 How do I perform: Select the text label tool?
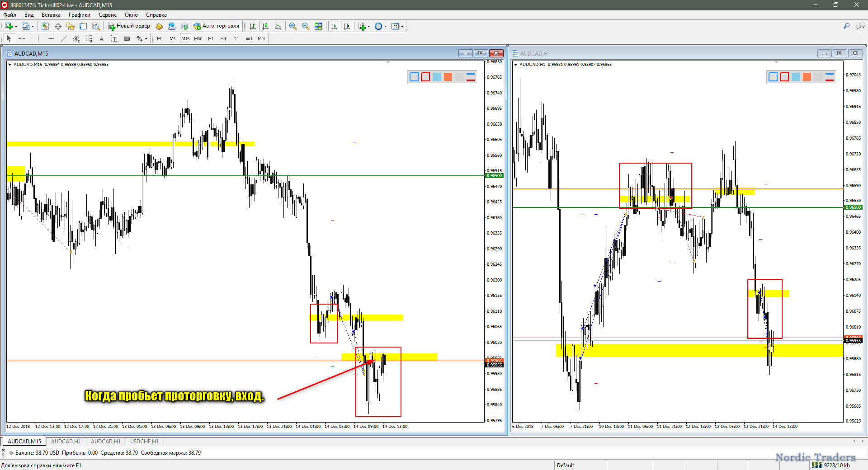point(114,39)
